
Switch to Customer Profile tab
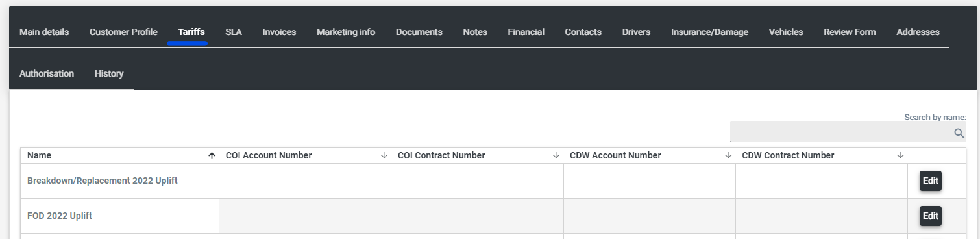point(123,32)
